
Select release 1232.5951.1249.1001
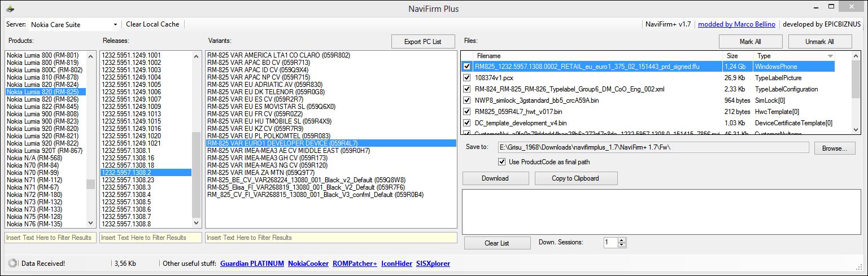[x=131, y=55]
